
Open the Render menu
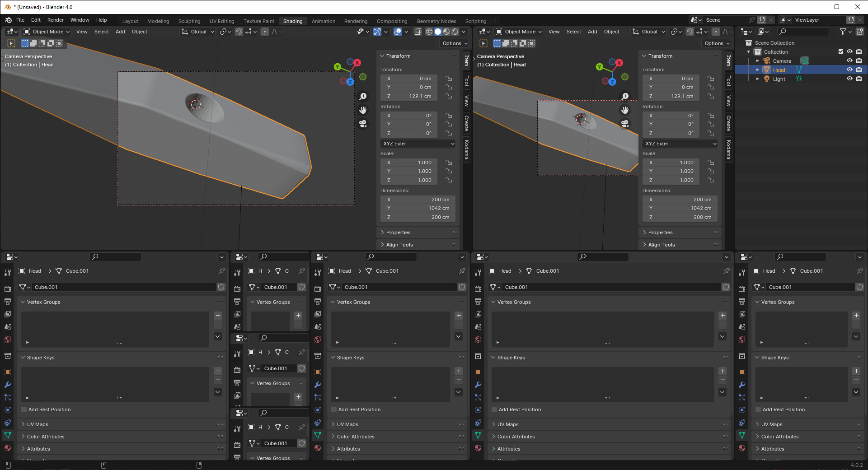(x=56, y=20)
